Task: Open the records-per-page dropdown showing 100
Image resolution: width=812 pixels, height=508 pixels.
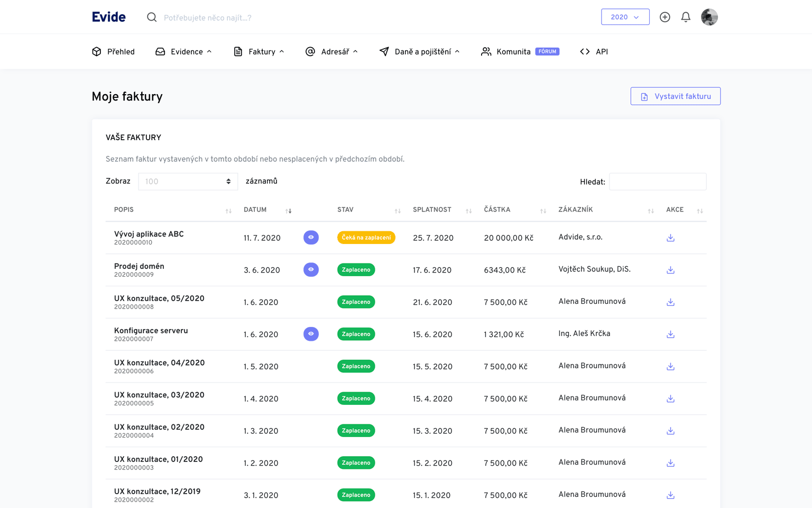Action: 188,182
